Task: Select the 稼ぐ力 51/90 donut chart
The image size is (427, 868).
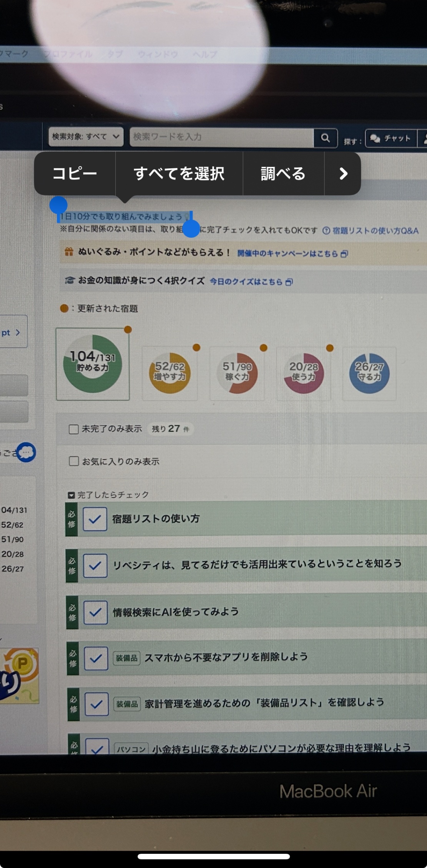Action: tap(237, 373)
